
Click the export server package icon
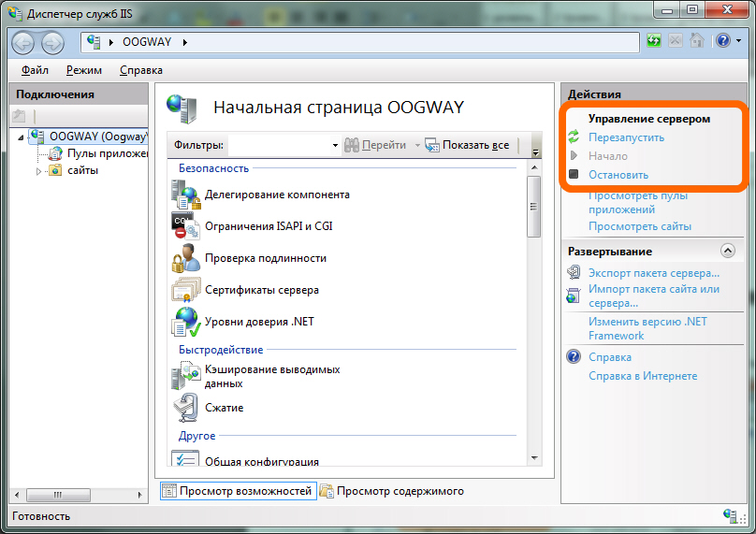click(x=574, y=272)
